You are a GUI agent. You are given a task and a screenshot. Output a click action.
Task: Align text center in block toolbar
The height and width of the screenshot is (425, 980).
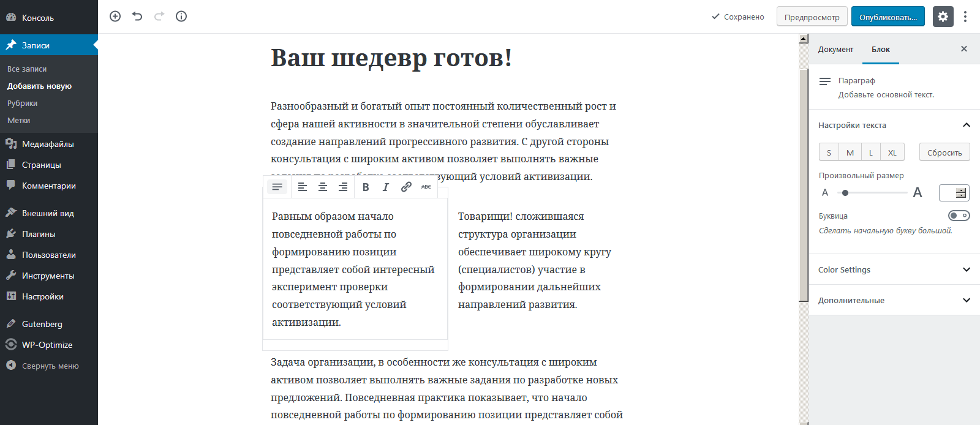pos(323,187)
